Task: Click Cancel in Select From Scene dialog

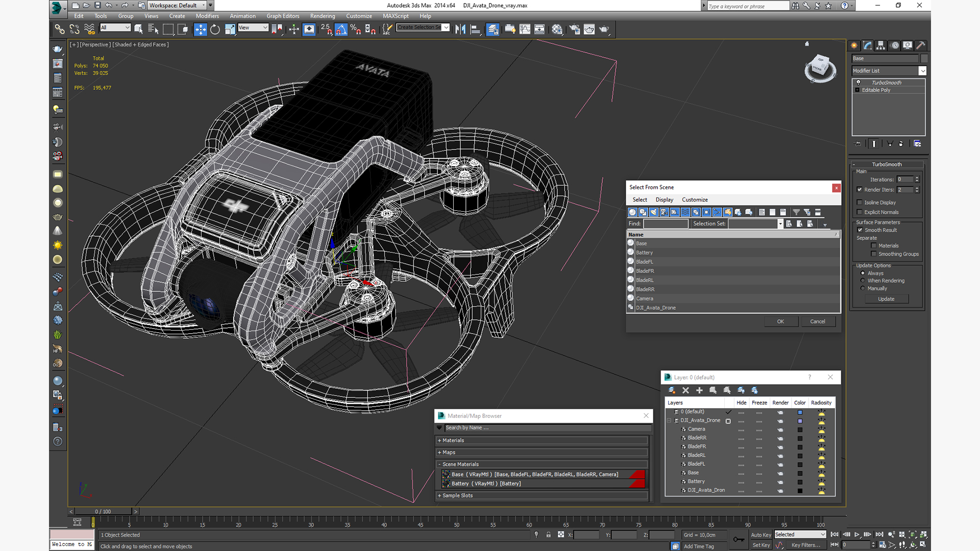Action: pos(818,321)
